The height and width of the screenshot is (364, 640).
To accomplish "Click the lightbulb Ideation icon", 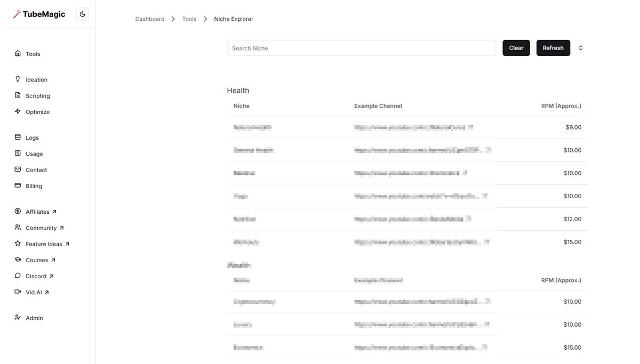I will point(18,79).
